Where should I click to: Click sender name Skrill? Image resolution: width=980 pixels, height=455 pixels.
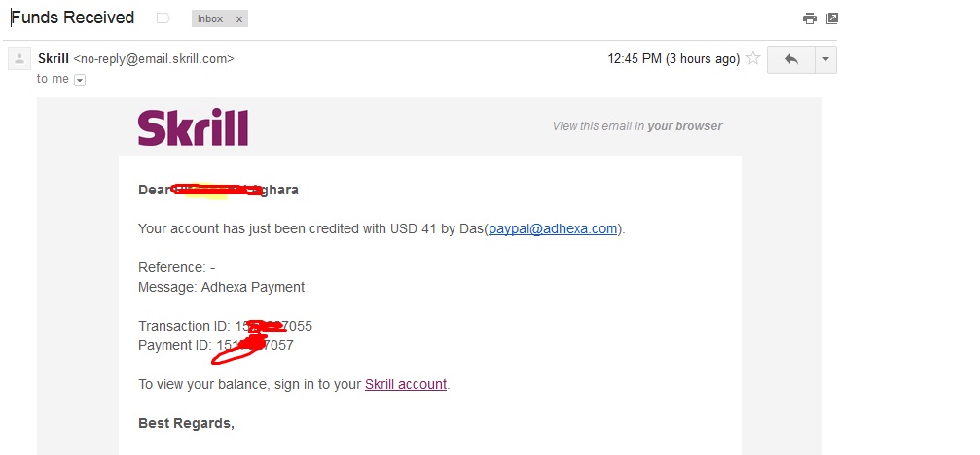[x=54, y=58]
